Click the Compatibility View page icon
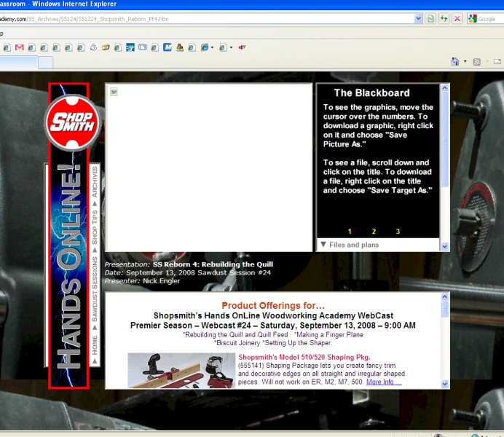This screenshot has width=504, height=437. tap(430, 19)
